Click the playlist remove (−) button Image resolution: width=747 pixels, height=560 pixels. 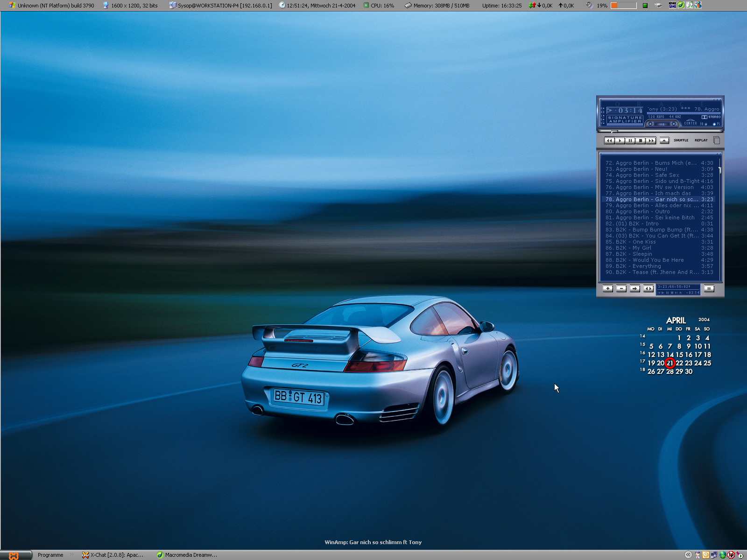[621, 288]
